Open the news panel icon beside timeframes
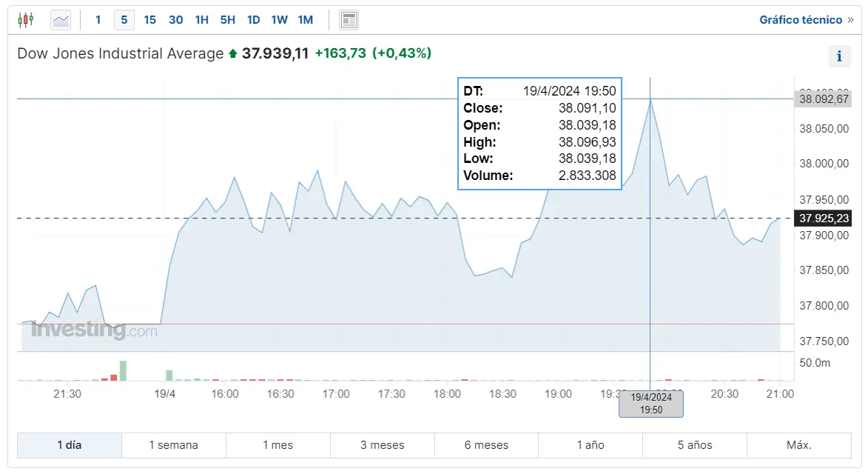The image size is (868, 474). (348, 19)
